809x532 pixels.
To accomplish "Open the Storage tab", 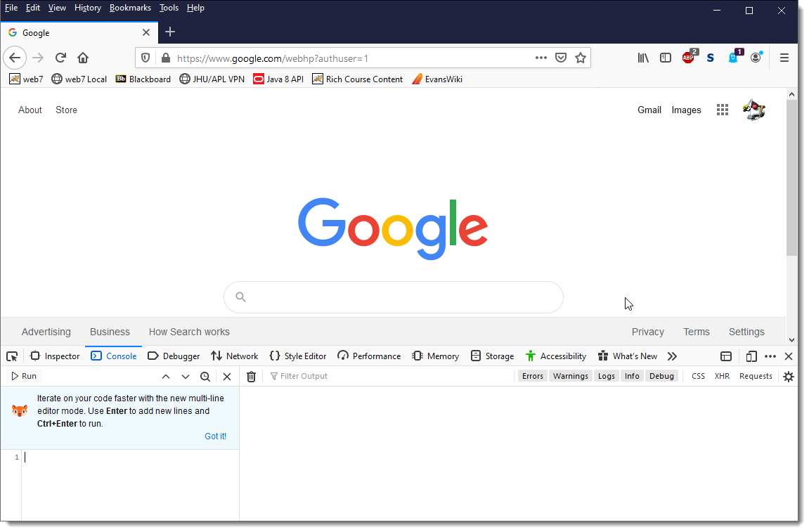I will pyautogui.click(x=492, y=356).
